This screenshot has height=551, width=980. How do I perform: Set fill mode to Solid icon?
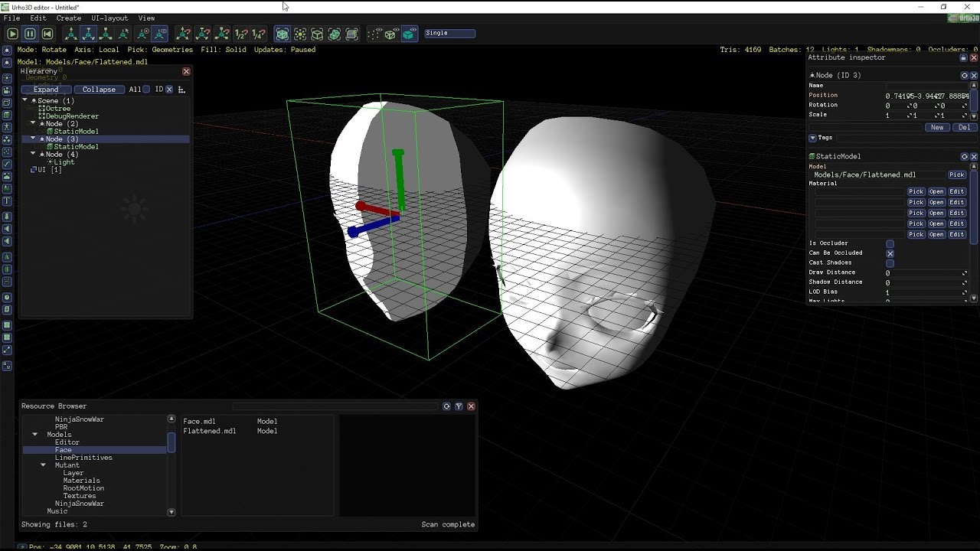pyautogui.click(x=409, y=34)
